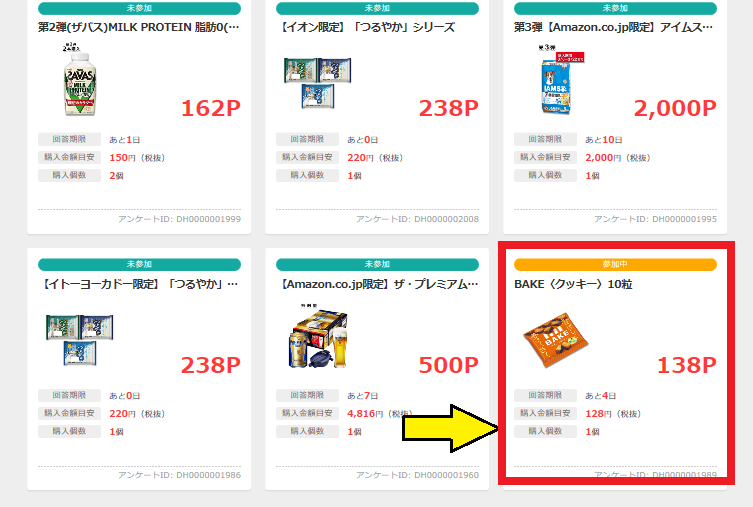Open the 第2弾 MILK PROTEIN survey title
753x507 pixels.
click(x=139, y=27)
